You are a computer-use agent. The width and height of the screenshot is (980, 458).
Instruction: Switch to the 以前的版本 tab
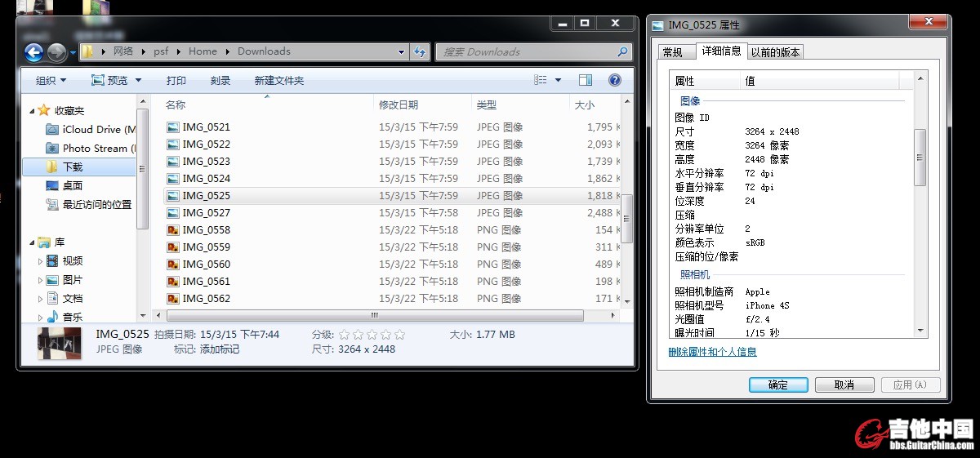pyautogui.click(x=776, y=52)
